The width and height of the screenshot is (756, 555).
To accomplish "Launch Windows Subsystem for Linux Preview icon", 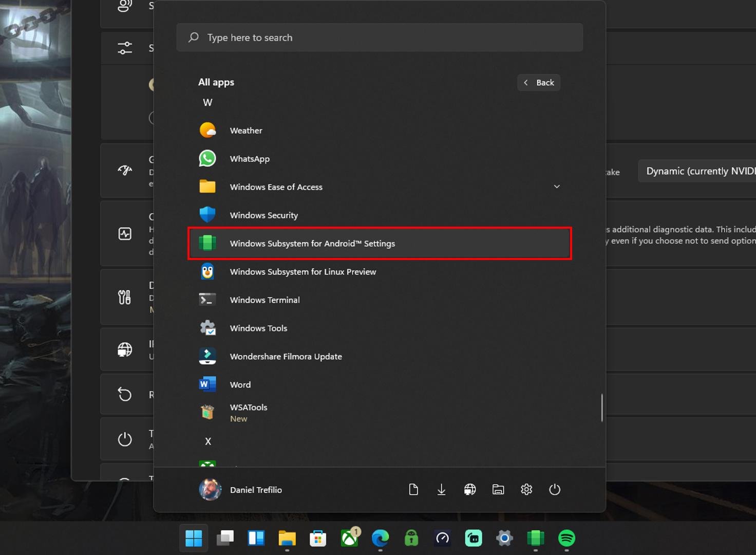I will 207,271.
